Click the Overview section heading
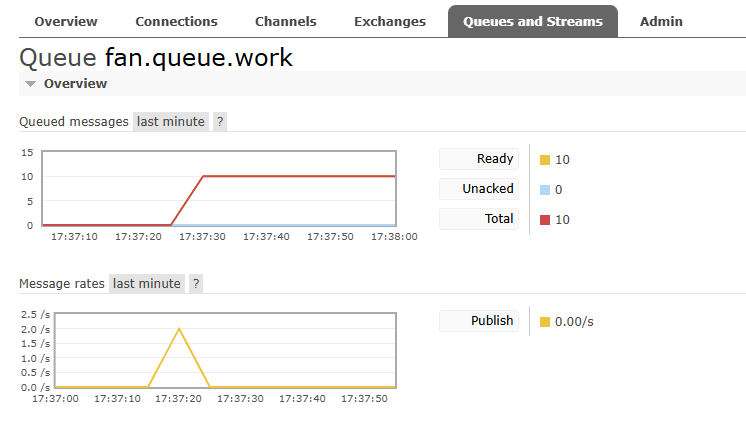Viewport: 746px width, 423px height. pos(75,84)
